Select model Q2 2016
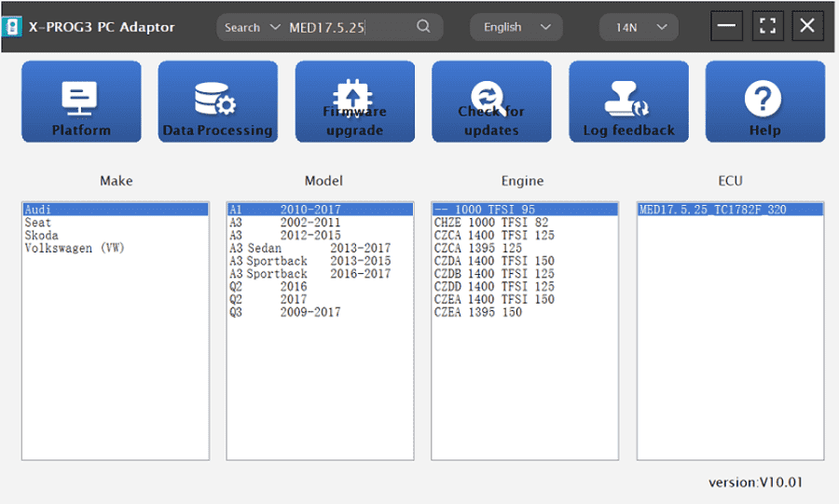This screenshot has width=839, height=504. 320,287
